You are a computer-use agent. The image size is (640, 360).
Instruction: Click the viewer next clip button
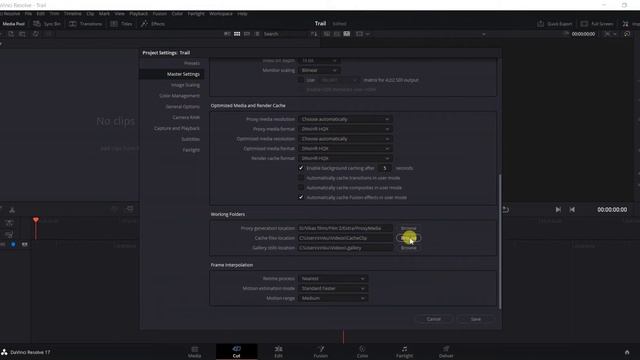click(x=558, y=209)
